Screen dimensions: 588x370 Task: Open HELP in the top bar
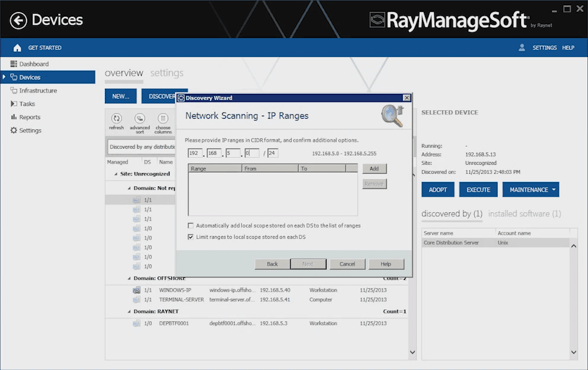[x=568, y=47]
